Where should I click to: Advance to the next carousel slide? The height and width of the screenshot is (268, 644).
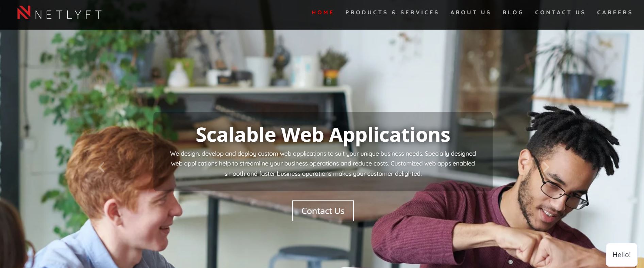[546, 167]
